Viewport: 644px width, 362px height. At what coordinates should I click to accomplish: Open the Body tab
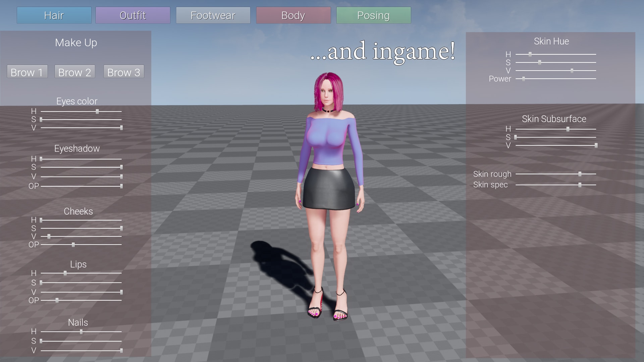coord(293,15)
